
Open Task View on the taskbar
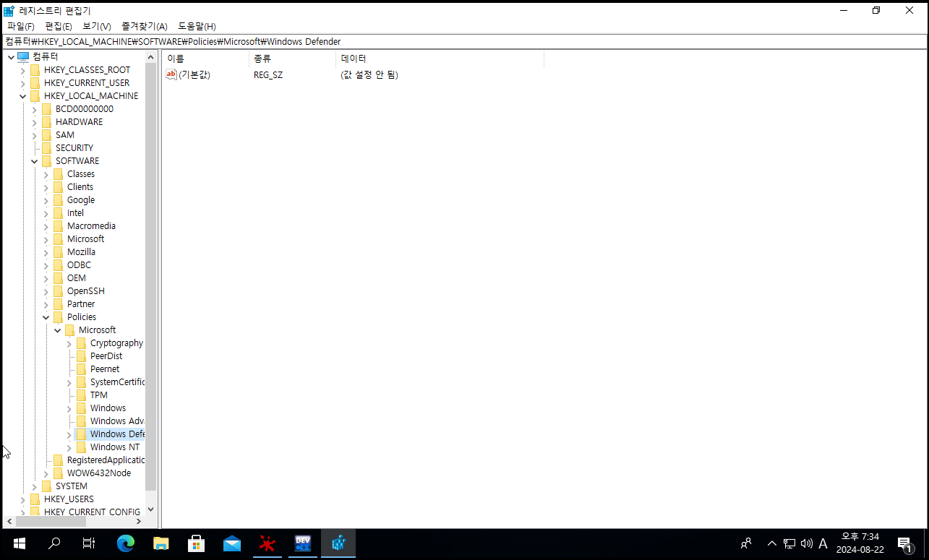click(x=89, y=543)
